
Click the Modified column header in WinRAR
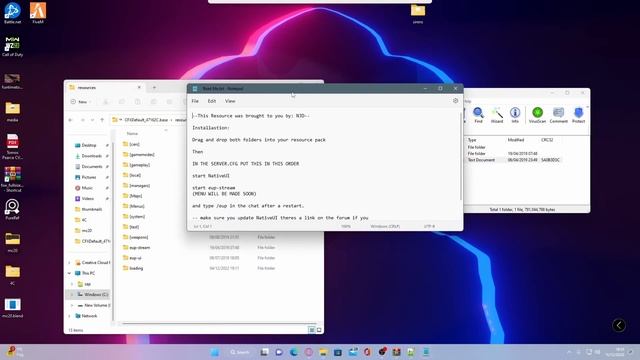(x=516, y=140)
